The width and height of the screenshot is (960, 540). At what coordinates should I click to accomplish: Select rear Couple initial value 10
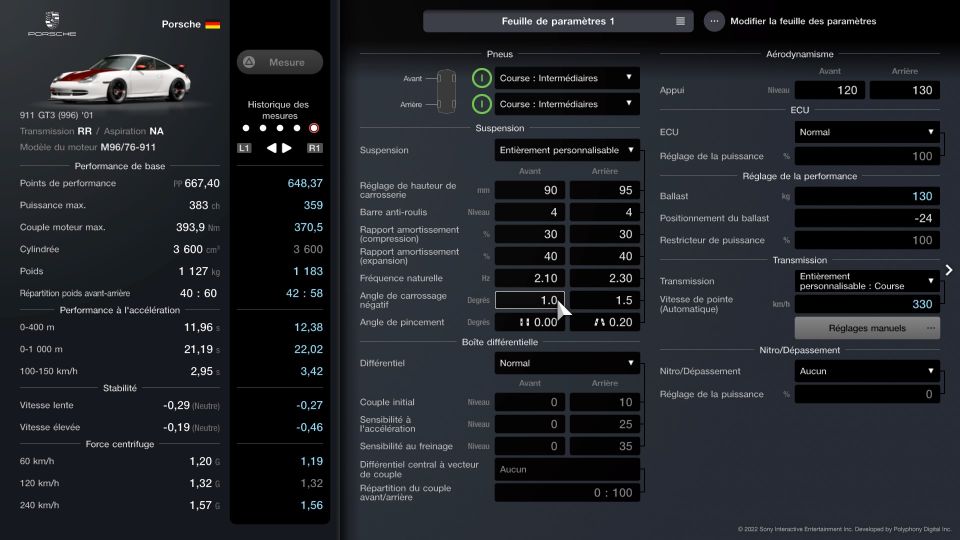605,402
